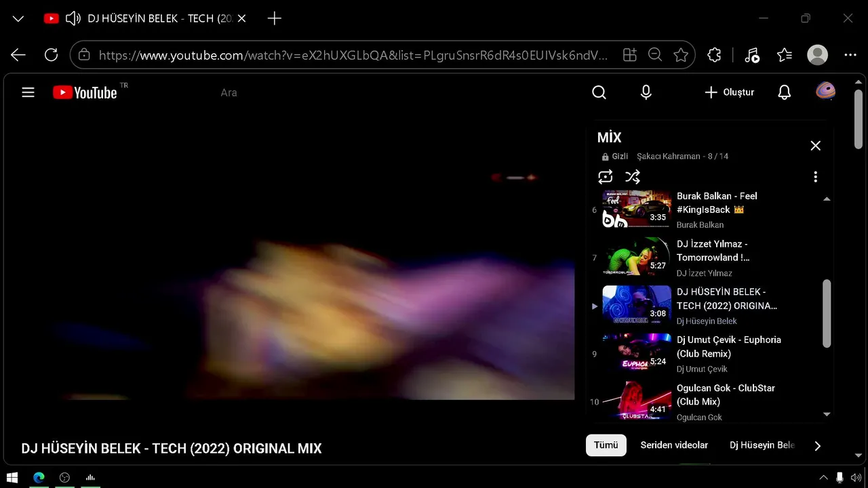Reload the YouTube page

[51, 55]
